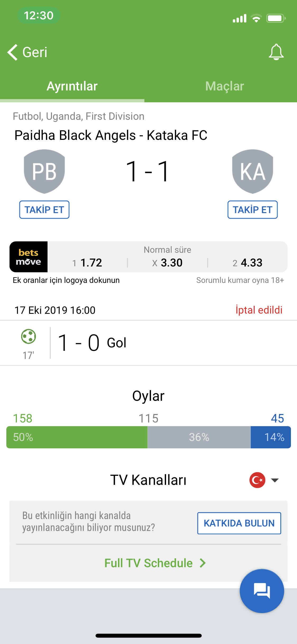This screenshot has height=644, width=297.
Task: Follow Paidha Black Angels with TAKİP ET
Action: [44, 210]
